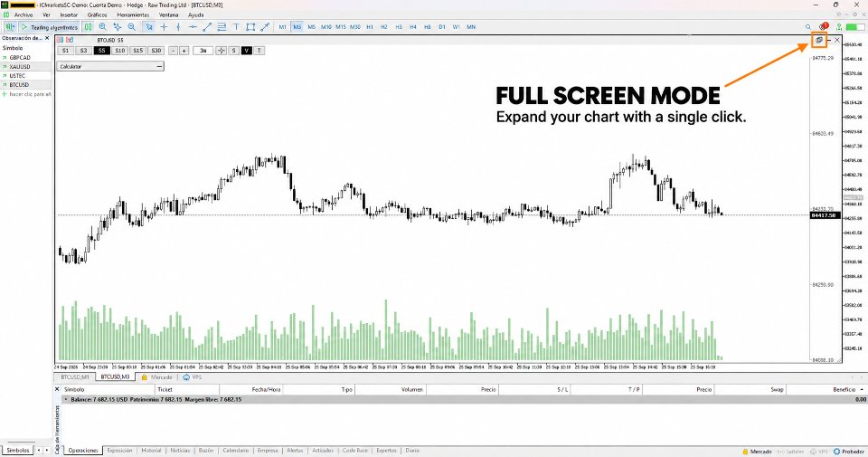Select the H1 timeframe button
Image resolution: width=868 pixels, height=457 pixels.
[370, 26]
